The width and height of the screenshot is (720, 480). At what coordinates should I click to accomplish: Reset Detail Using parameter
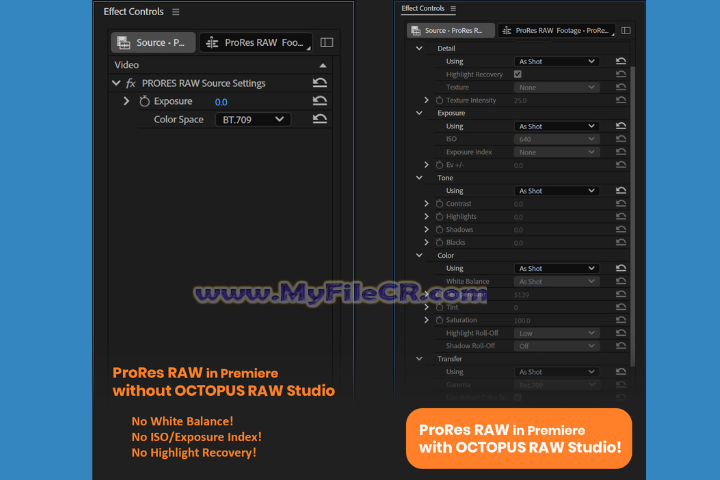click(621, 61)
